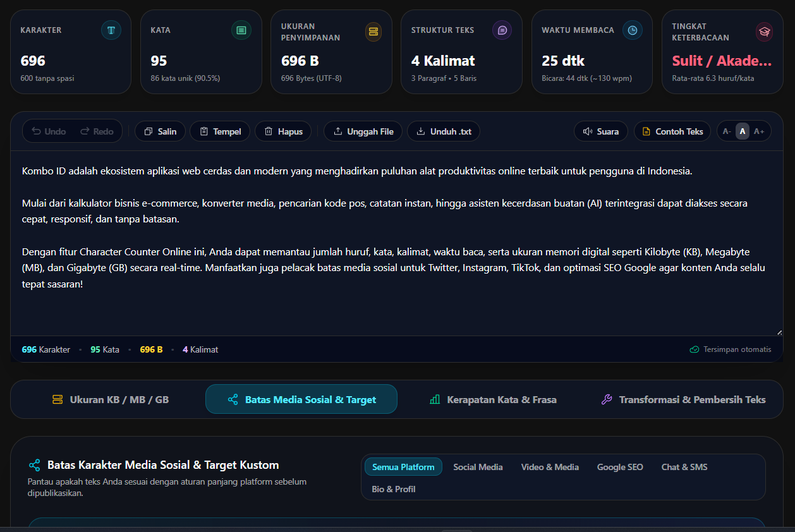Open the Kerapatan Kata & Frasa tab
Image resolution: width=795 pixels, height=532 pixels.
tap(493, 399)
